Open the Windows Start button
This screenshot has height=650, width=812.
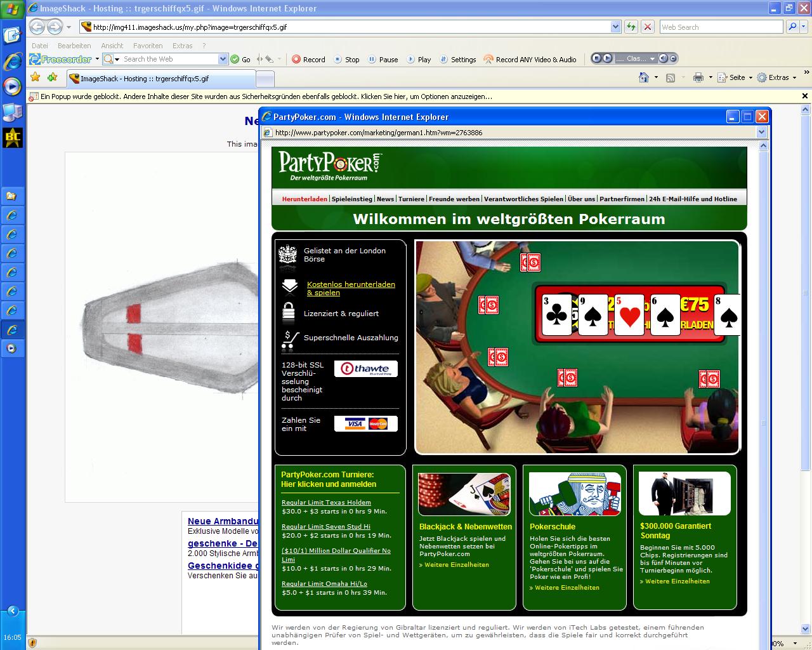(x=13, y=9)
